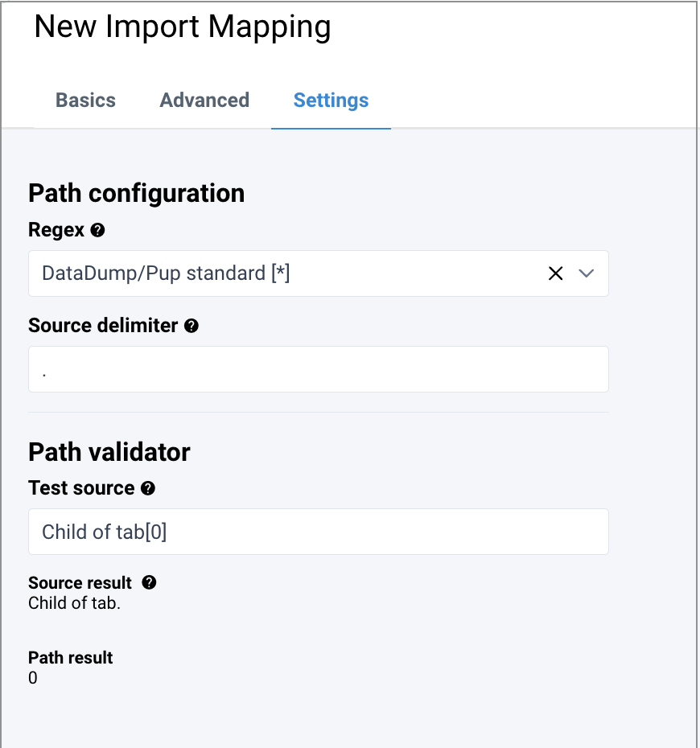Screen dimensions: 700x748
Task: Focus the Source delimiter input field
Action: [x=318, y=369]
